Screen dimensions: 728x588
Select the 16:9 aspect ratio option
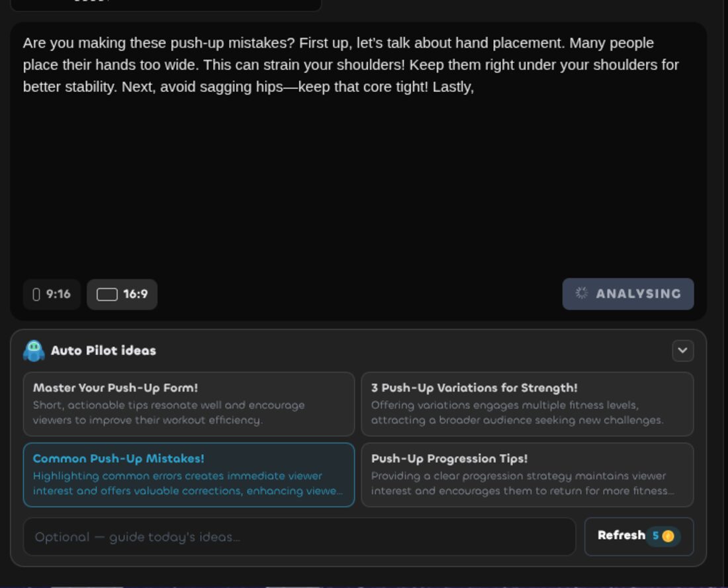point(122,294)
